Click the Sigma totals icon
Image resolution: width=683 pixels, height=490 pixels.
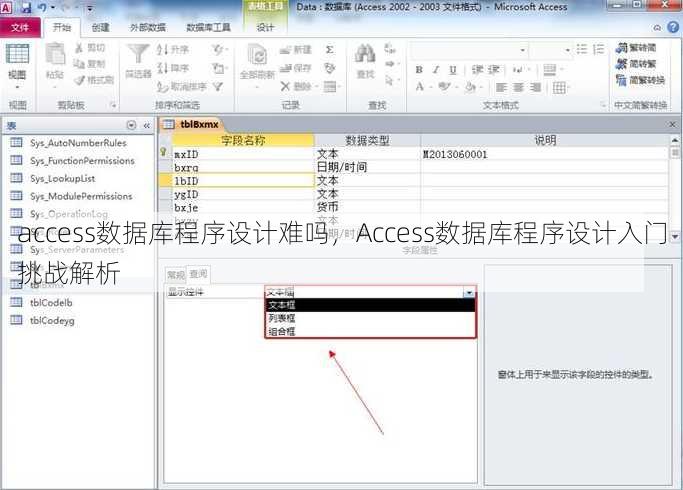point(330,50)
